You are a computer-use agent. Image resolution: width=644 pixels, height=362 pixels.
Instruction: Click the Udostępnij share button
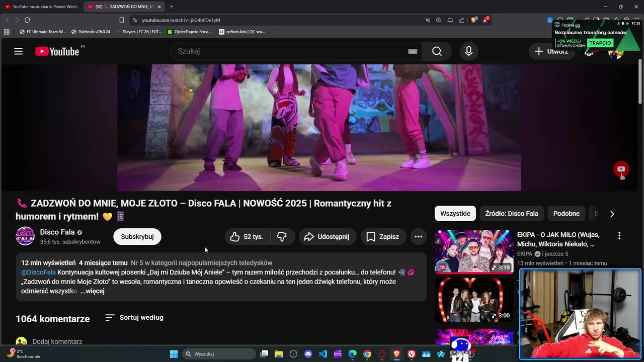[x=328, y=237]
